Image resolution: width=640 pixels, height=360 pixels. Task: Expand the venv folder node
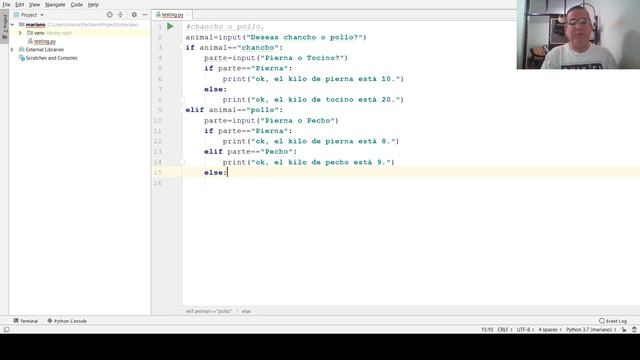[20, 33]
